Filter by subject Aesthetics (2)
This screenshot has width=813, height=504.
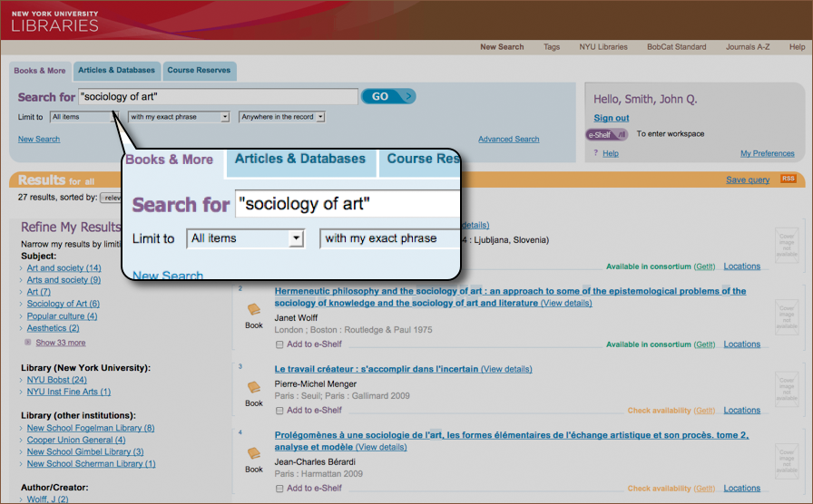pos(53,328)
